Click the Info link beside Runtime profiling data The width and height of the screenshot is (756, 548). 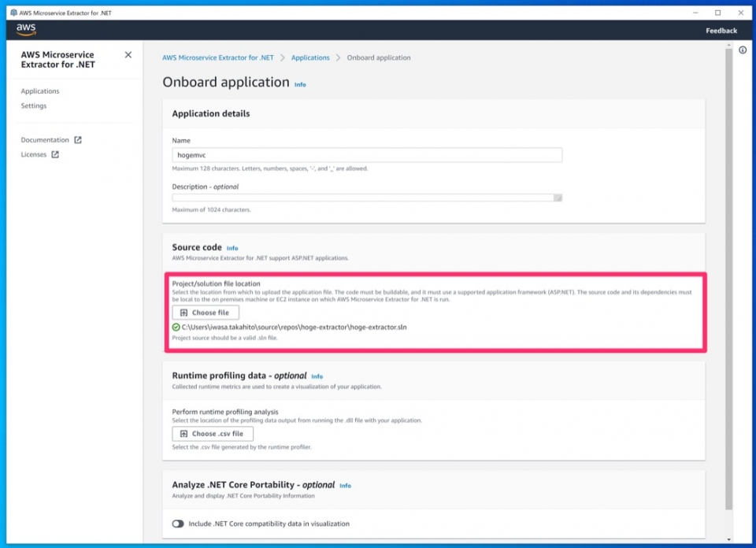click(317, 376)
